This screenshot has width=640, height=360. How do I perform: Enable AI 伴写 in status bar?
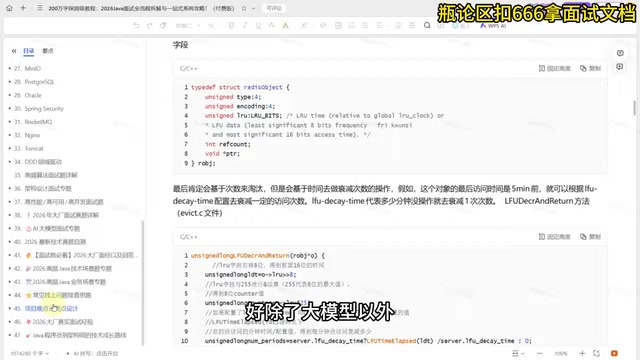pos(92,353)
